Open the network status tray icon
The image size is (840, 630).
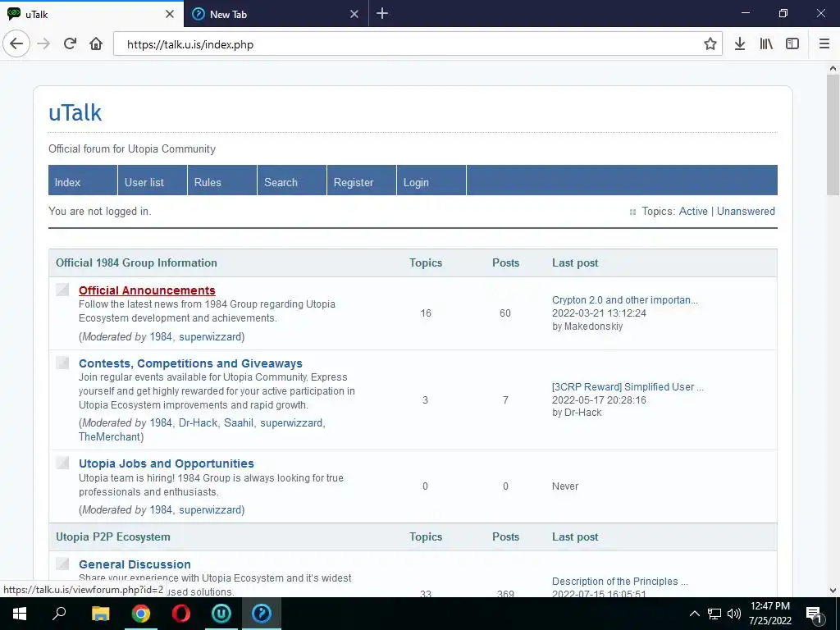click(x=714, y=614)
